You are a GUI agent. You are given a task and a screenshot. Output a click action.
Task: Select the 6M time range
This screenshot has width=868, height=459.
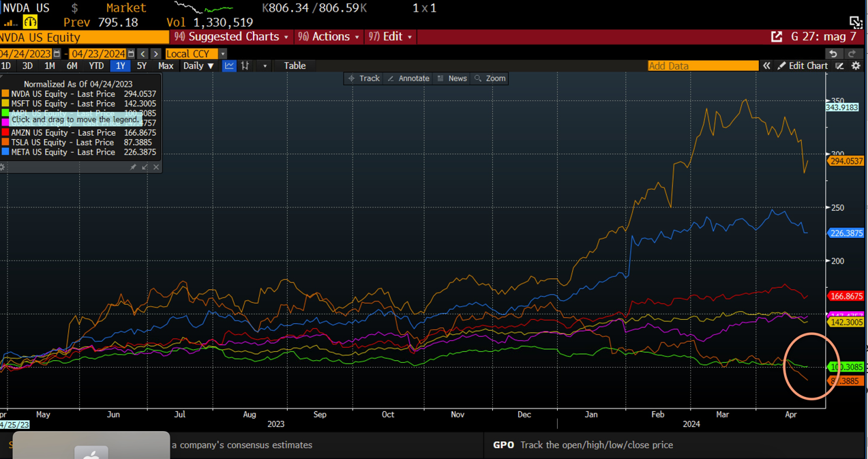tap(72, 66)
